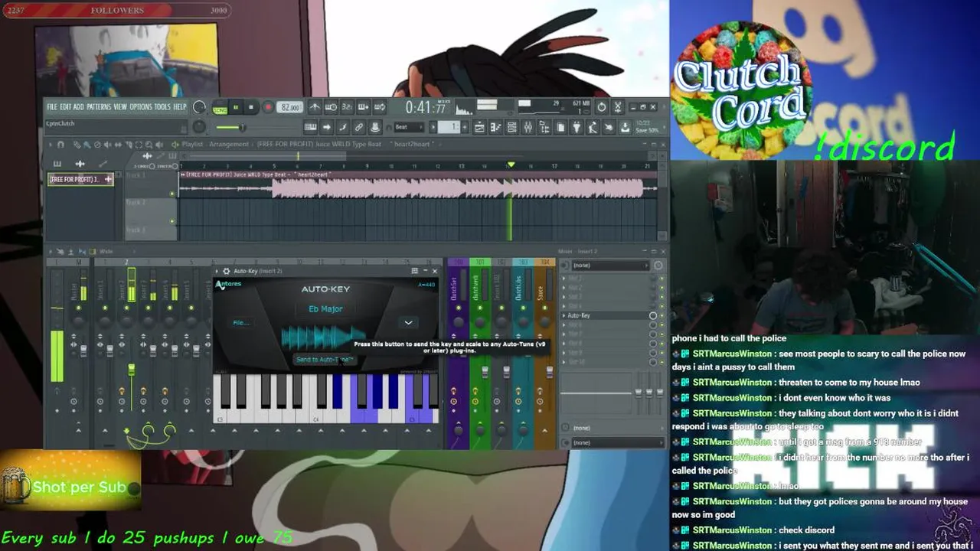Image resolution: width=980 pixels, height=551 pixels.
Task: Toggle the 3-2-1 countdown before recording
Action: (347, 107)
